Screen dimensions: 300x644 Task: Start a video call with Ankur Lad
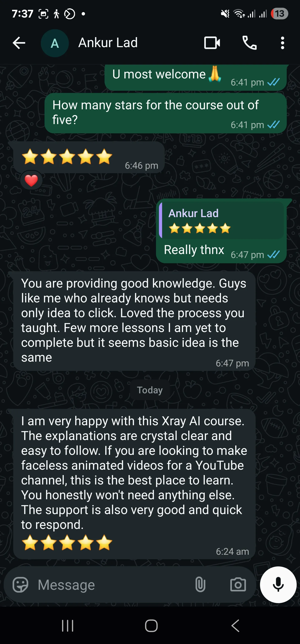[212, 43]
